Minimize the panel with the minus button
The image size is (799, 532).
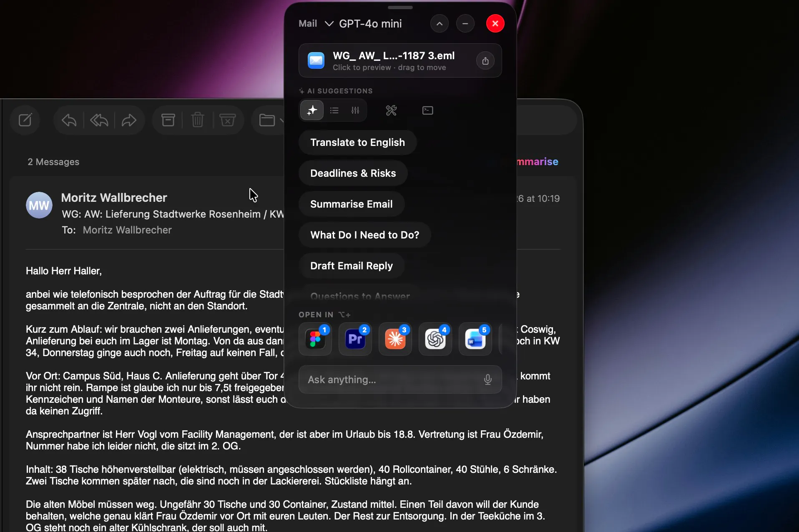[x=465, y=24]
